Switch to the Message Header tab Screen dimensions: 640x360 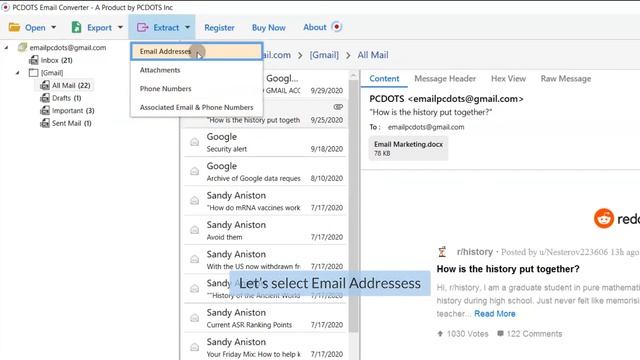(x=445, y=79)
